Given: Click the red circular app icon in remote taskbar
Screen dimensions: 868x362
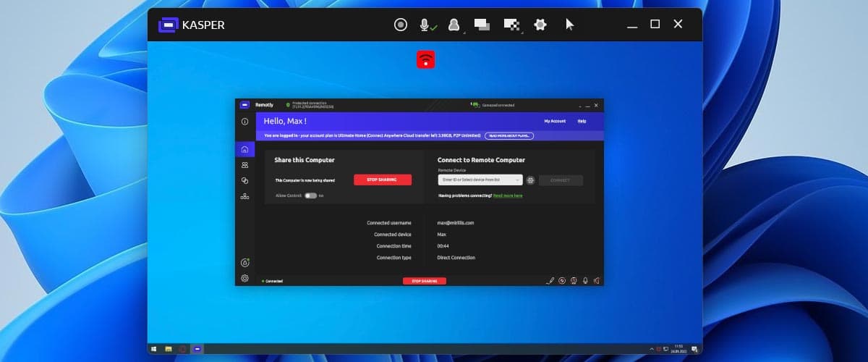Looking at the screenshot, I should point(182,349).
